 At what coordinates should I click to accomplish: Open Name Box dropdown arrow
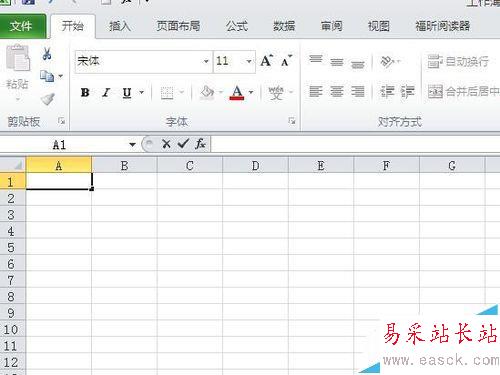coord(132,145)
